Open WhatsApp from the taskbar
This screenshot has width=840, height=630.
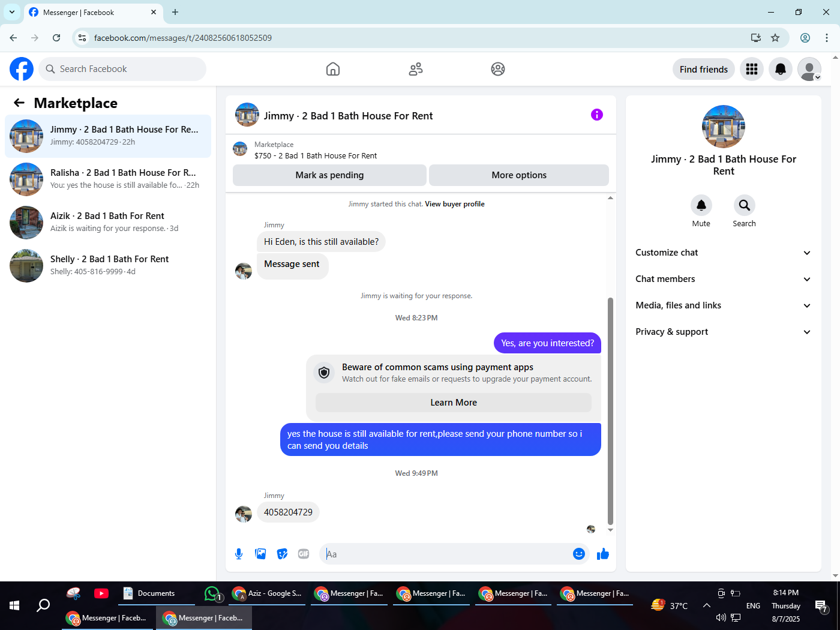(214, 594)
